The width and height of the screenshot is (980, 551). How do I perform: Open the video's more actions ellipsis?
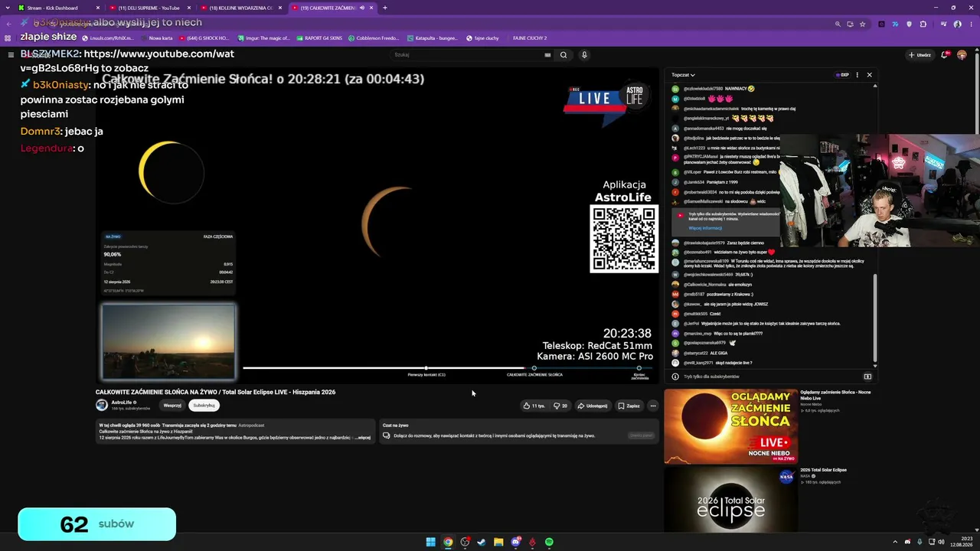click(653, 406)
